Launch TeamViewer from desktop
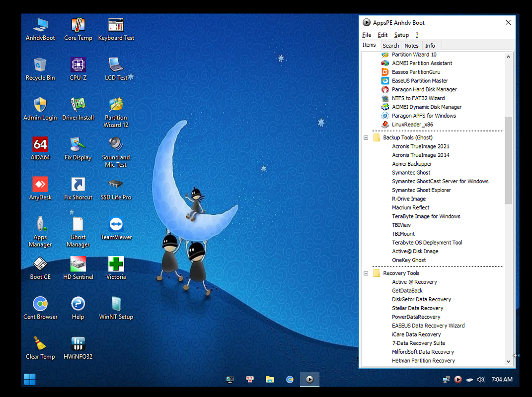 coord(116,228)
